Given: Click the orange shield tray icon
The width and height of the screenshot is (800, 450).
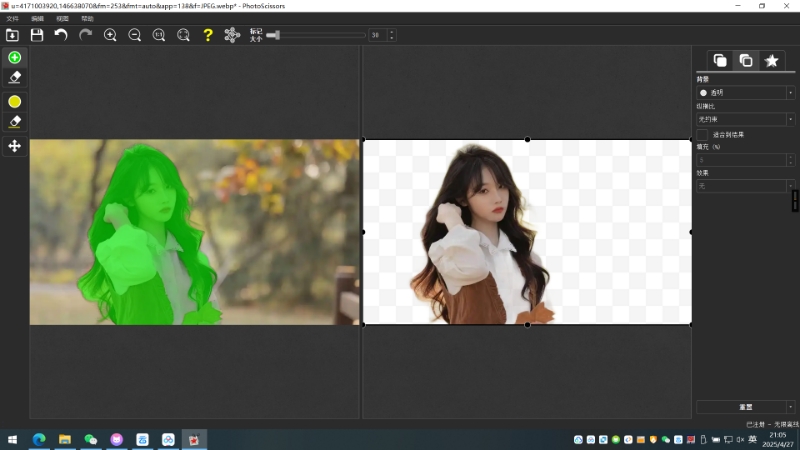Looking at the screenshot, I should tap(653, 439).
